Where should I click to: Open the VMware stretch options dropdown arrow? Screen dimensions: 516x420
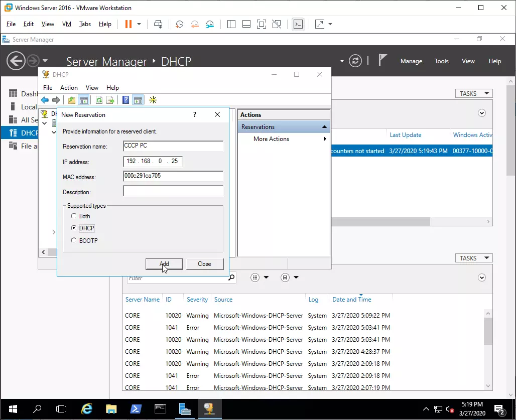point(330,24)
